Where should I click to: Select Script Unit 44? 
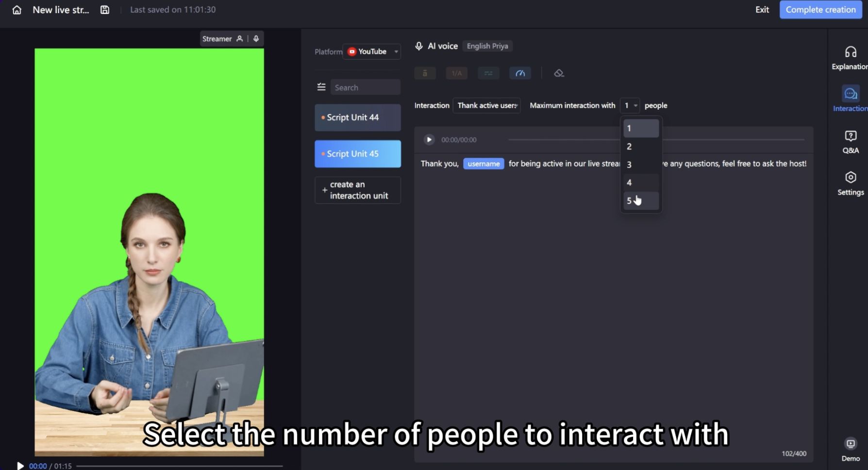358,117
